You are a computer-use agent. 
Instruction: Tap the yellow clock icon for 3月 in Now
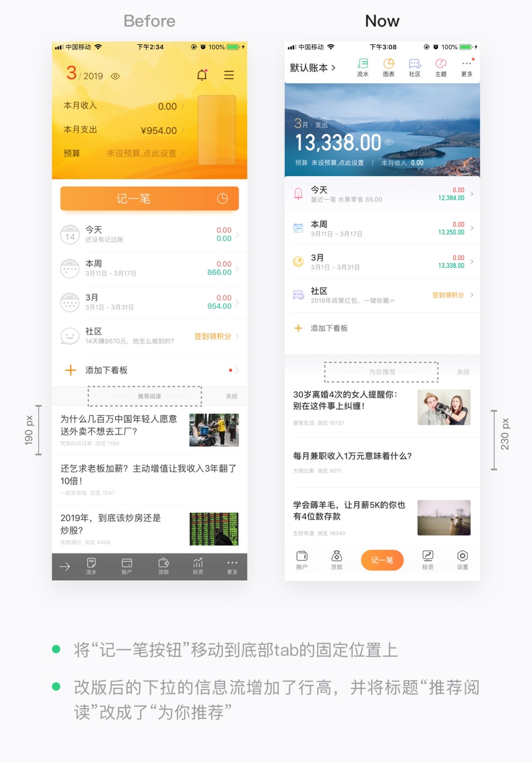point(298,261)
